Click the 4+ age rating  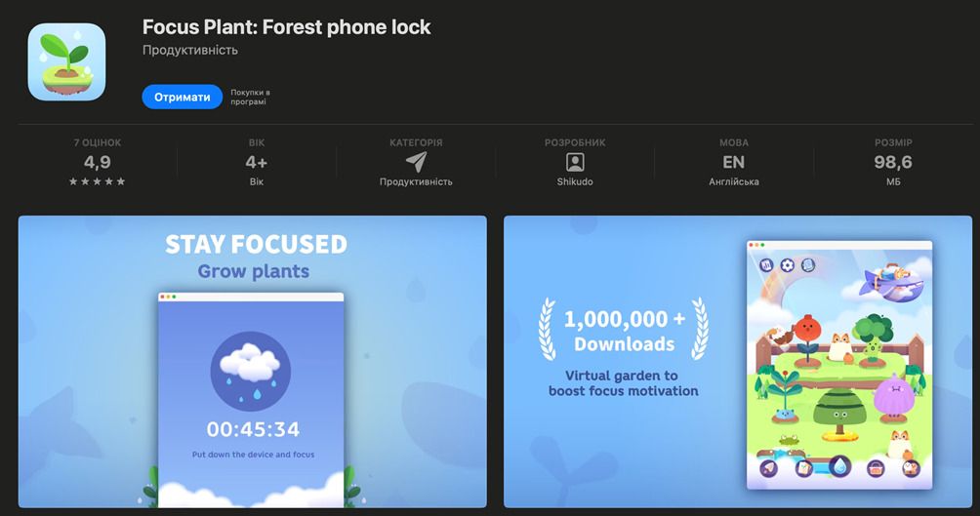point(257,162)
